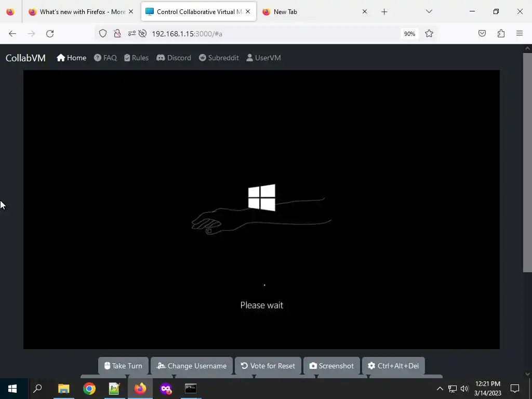Open the green notepad app on taskbar

(x=114, y=389)
